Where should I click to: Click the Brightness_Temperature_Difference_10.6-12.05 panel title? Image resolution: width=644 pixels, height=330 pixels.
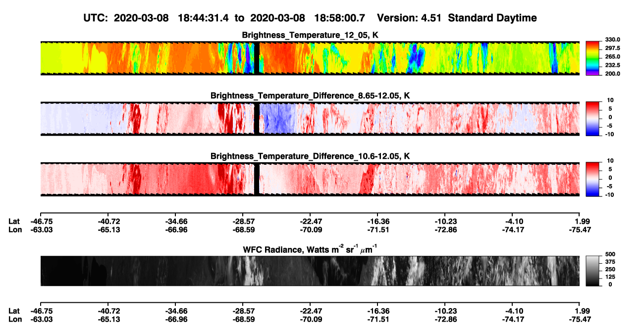pos(310,156)
